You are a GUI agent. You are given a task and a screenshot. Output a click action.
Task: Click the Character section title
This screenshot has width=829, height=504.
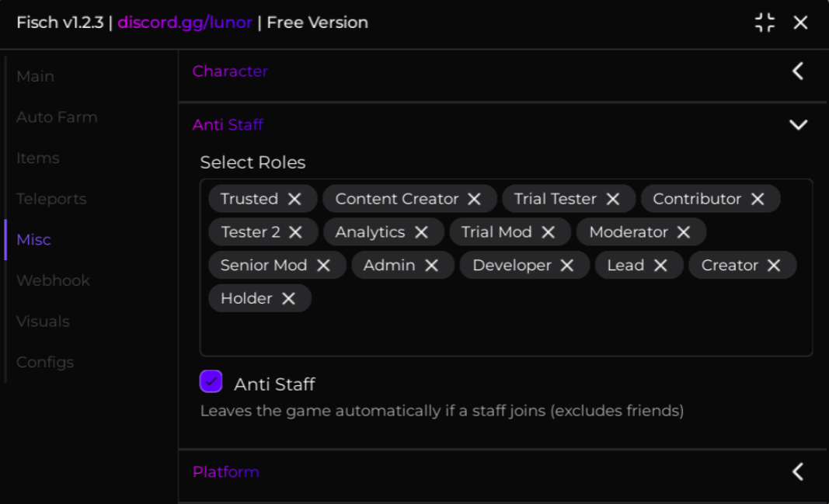[x=230, y=71]
